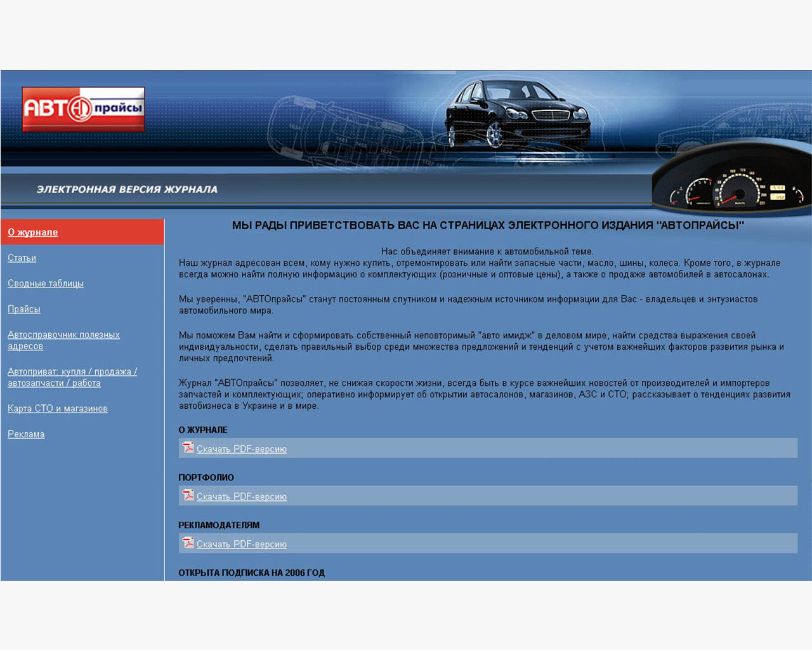Image resolution: width=812 pixels, height=650 pixels.
Task: Download the PDF version under О ЖУРНАЛЕ
Action: [x=242, y=449]
